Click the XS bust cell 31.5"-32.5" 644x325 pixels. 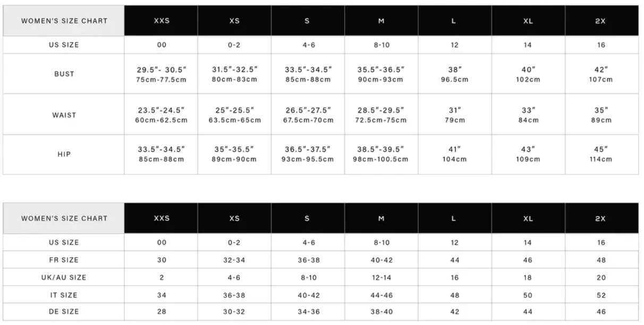point(234,74)
